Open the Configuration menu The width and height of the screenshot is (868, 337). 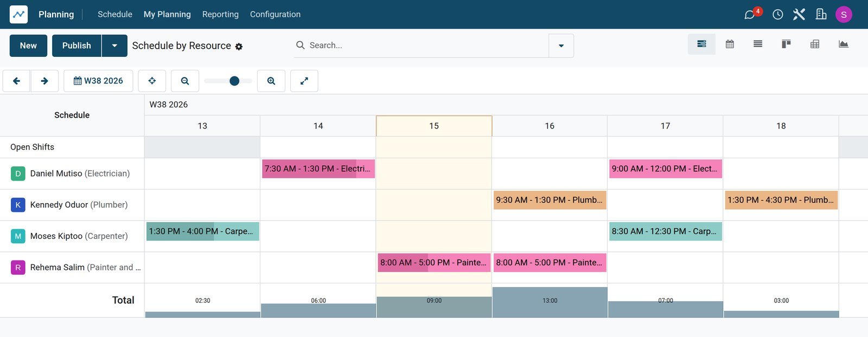tap(275, 14)
